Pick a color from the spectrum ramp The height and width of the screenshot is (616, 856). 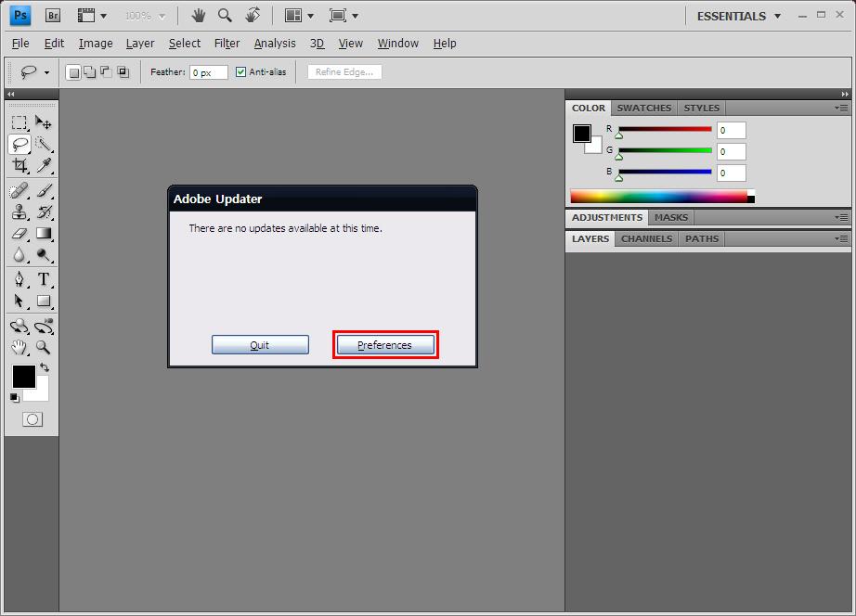pos(662,197)
